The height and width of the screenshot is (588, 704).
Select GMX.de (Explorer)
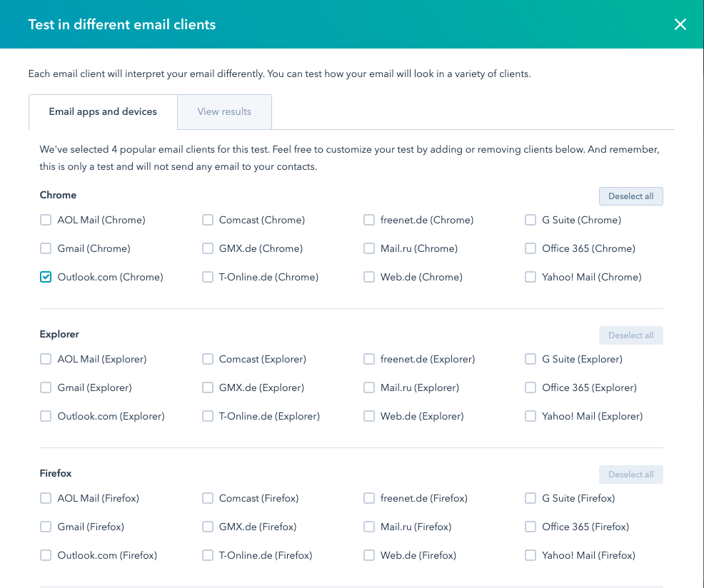pyautogui.click(x=208, y=387)
